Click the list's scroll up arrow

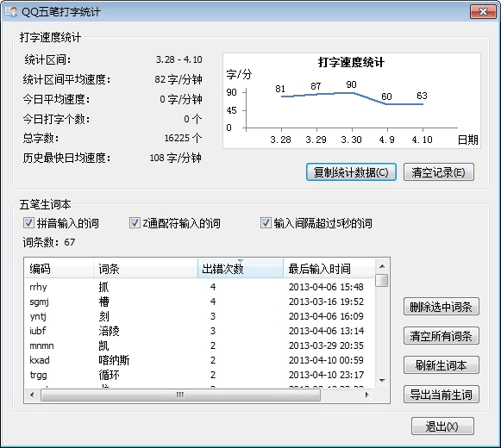[x=382, y=266]
